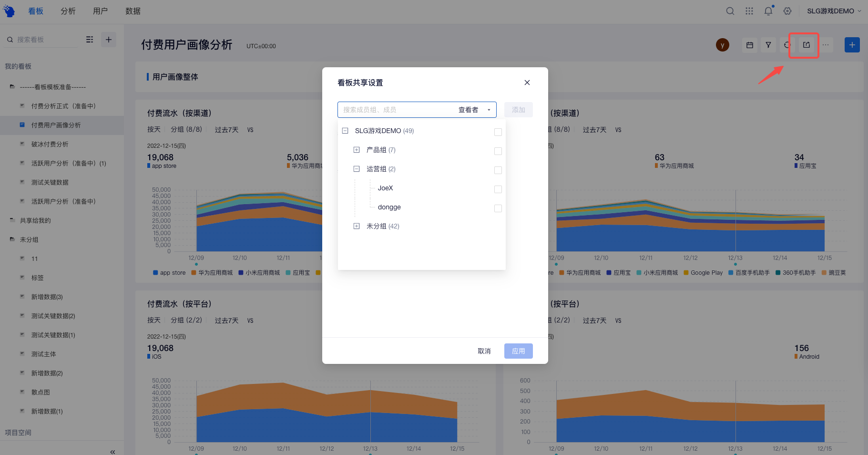Switch to the 数据 tab
868x455 pixels.
(133, 11)
